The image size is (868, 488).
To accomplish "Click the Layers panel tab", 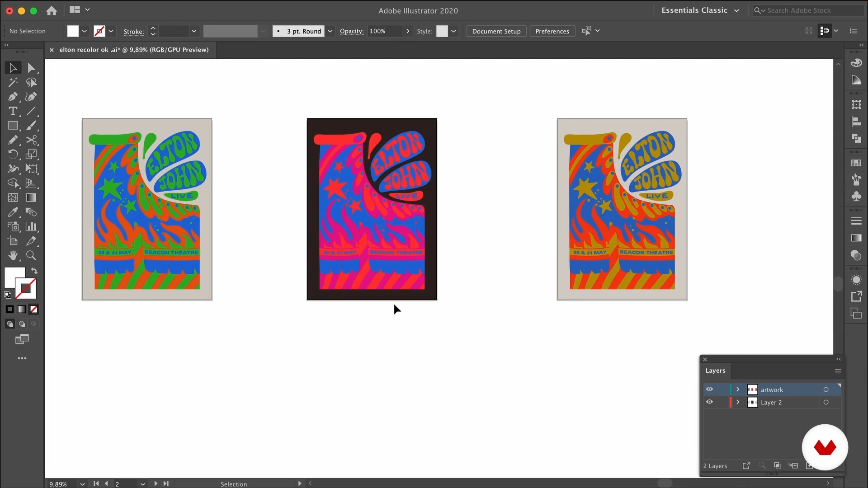I will pos(715,371).
